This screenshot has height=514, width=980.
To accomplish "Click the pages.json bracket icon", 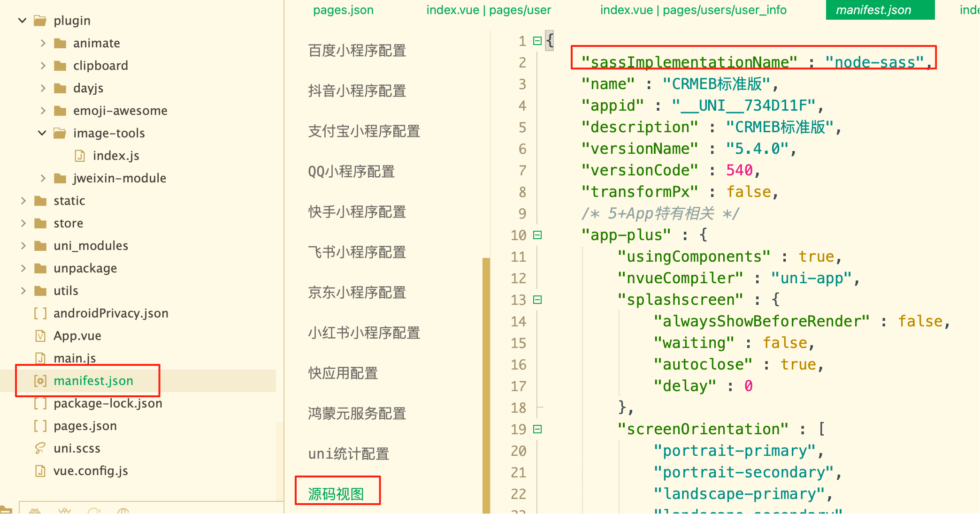I will [40, 426].
